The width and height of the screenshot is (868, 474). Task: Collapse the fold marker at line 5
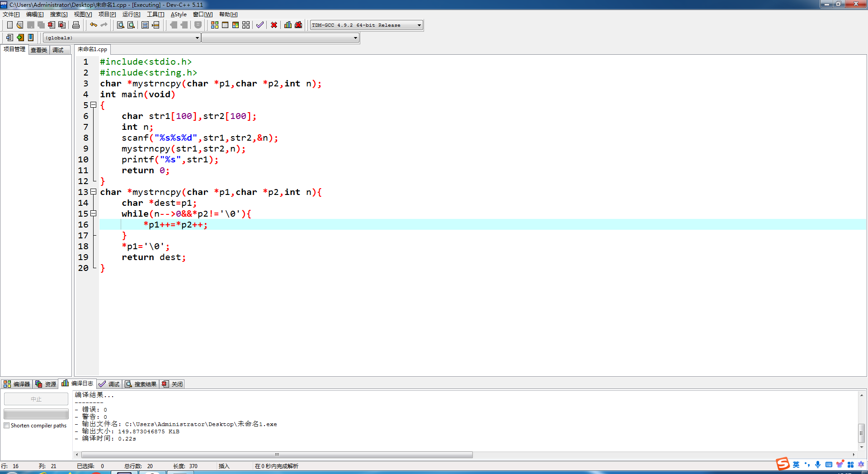click(94, 105)
